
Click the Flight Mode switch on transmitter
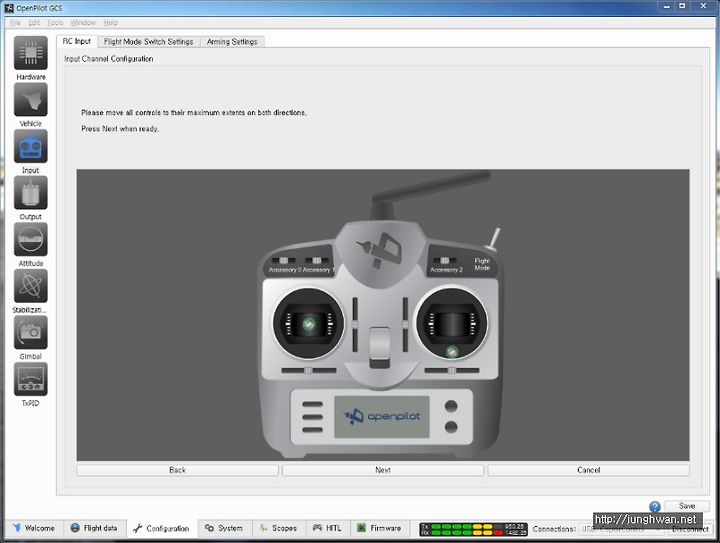[x=493, y=240]
